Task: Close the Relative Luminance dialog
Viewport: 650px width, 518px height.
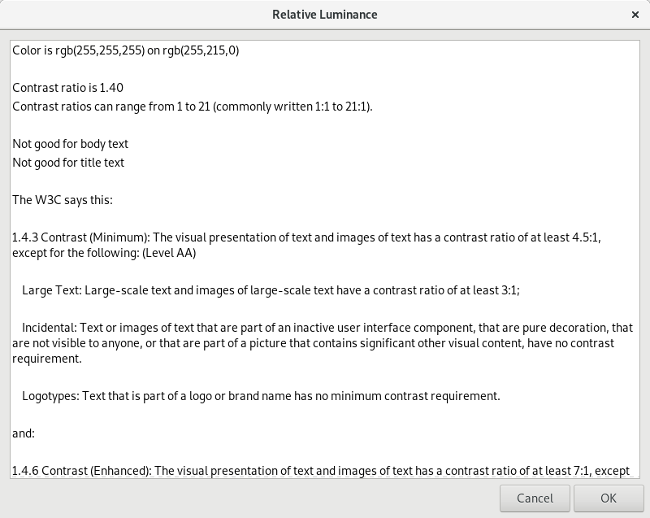Action: [636, 15]
